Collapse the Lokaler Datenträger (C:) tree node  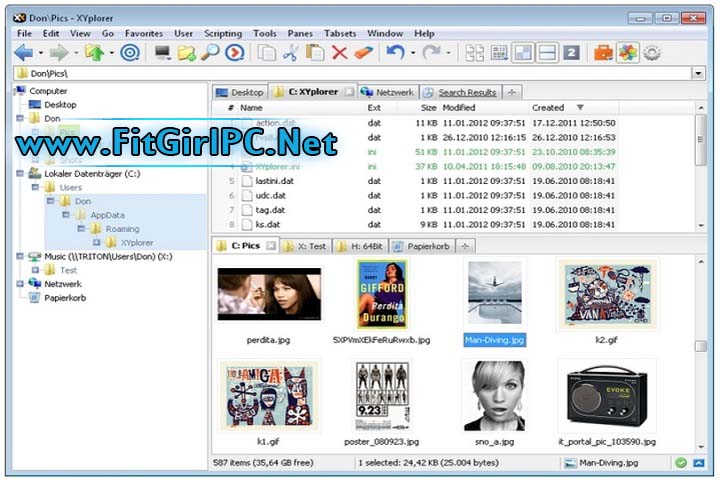coord(21,173)
